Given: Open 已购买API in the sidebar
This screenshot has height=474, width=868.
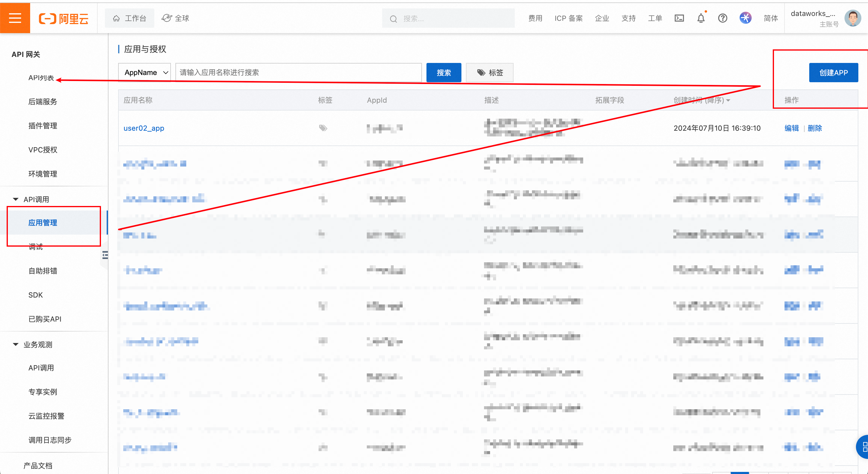Looking at the screenshot, I should pyautogui.click(x=45, y=319).
